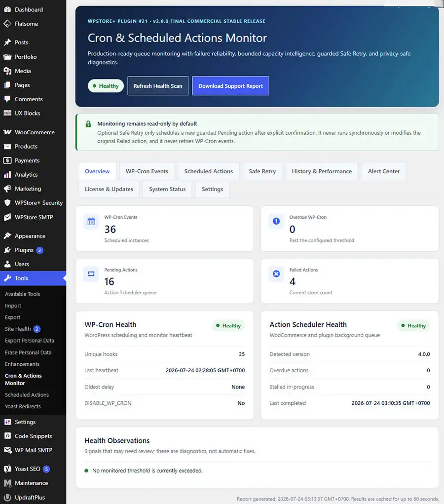Click the Tools wrench icon

[7, 278]
